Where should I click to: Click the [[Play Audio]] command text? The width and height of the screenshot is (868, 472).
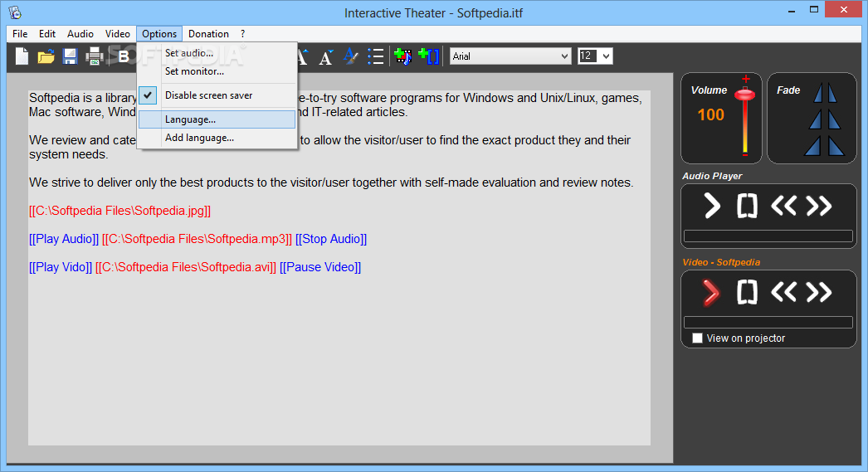point(64,239)
